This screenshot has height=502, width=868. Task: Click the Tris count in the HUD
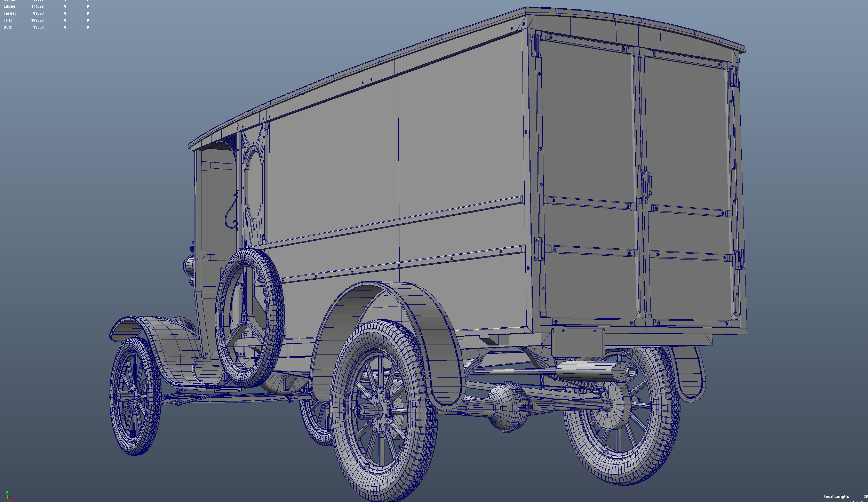[38, 20]
